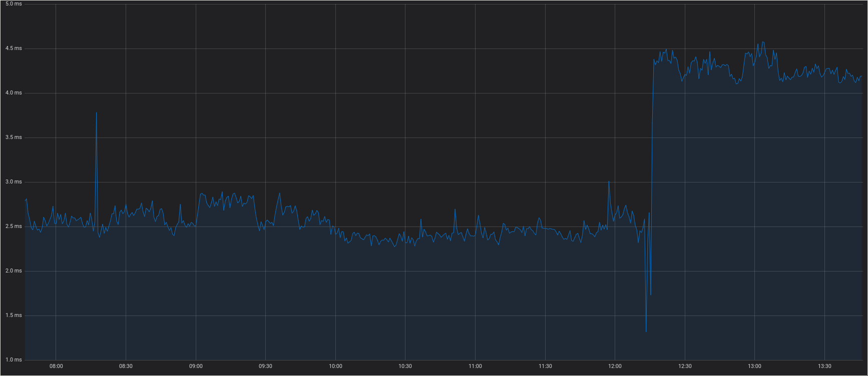This screenshot has height=376, width=868.
Task: Click the 1.0 ms y-axis label
Action: tap(14, 360)
